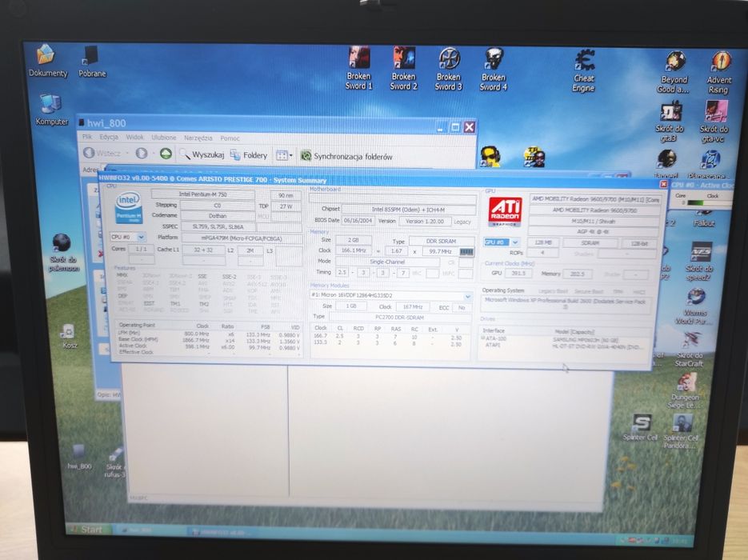
Task: Click the Intel Pentium-M 750 name field
Action: click(x=202, y=194)
